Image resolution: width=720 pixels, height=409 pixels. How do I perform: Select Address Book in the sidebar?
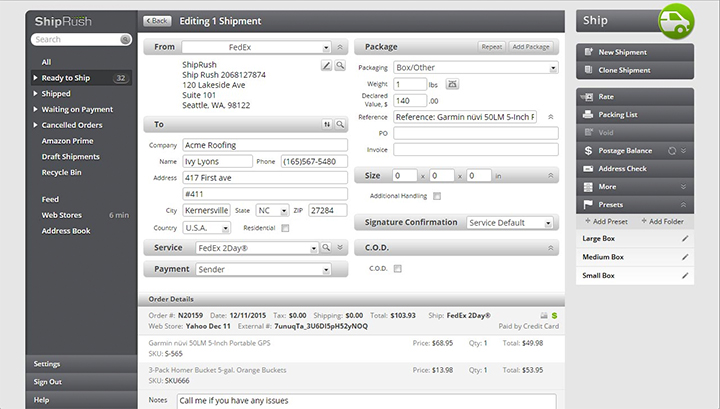click(x=65, y=230)
